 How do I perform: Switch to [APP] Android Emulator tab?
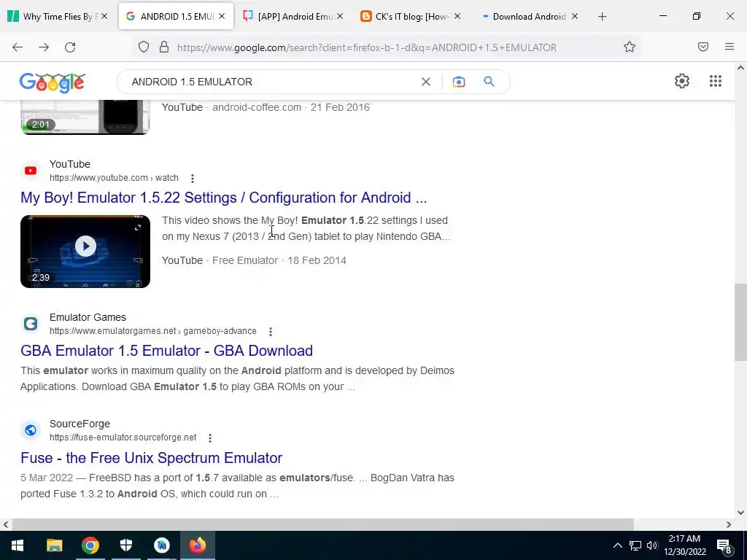[293, 16]
